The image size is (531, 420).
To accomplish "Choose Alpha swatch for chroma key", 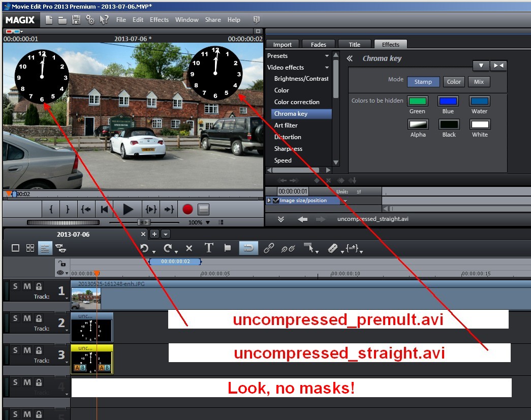I will tap(418, 124).
